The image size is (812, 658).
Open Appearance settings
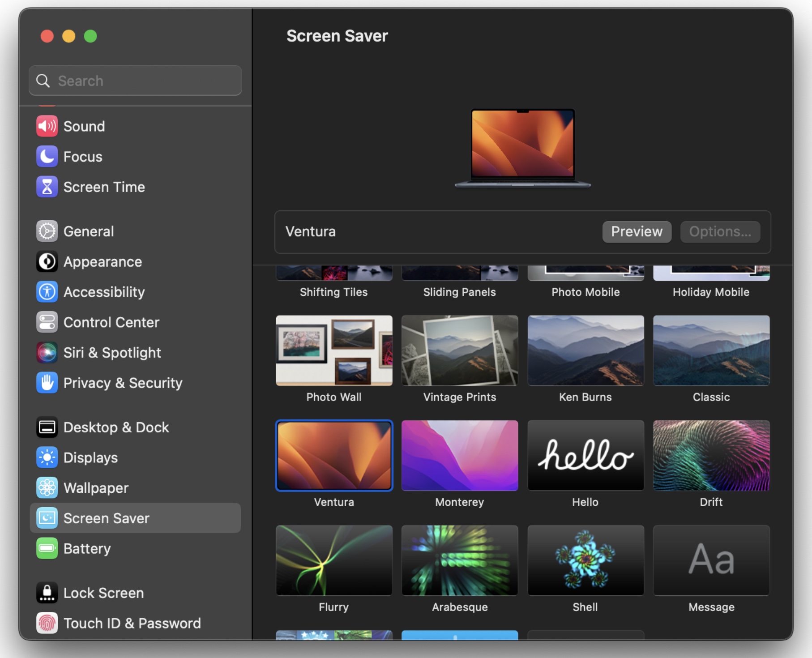(x=135, y=261)
